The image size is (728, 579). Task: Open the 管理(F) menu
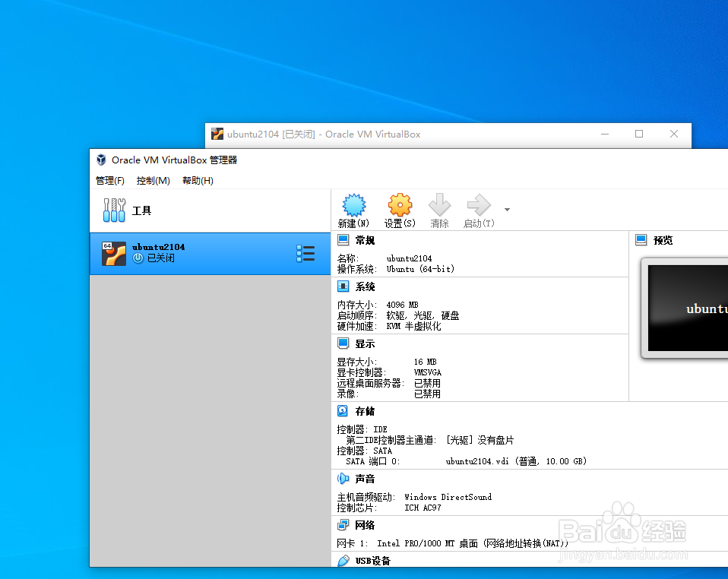[110, 181]
